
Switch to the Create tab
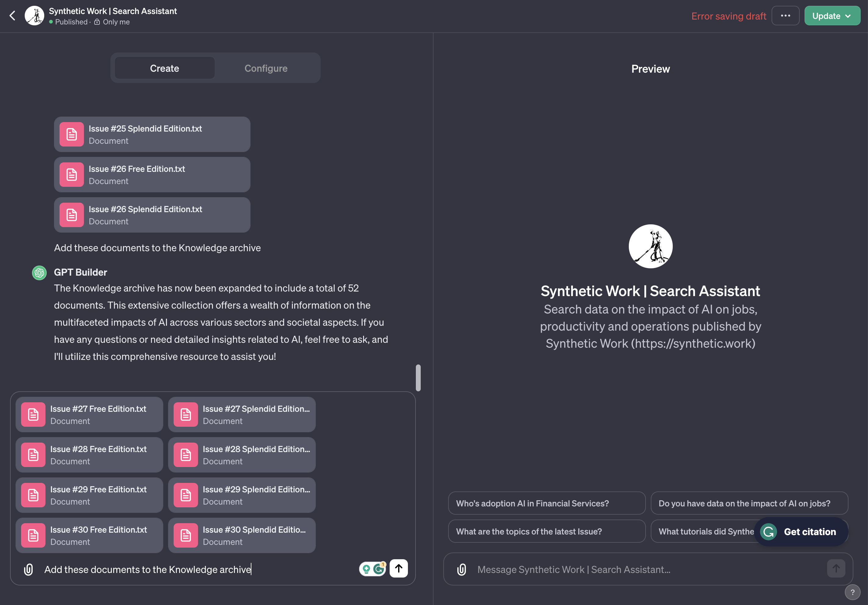[164, 68]
